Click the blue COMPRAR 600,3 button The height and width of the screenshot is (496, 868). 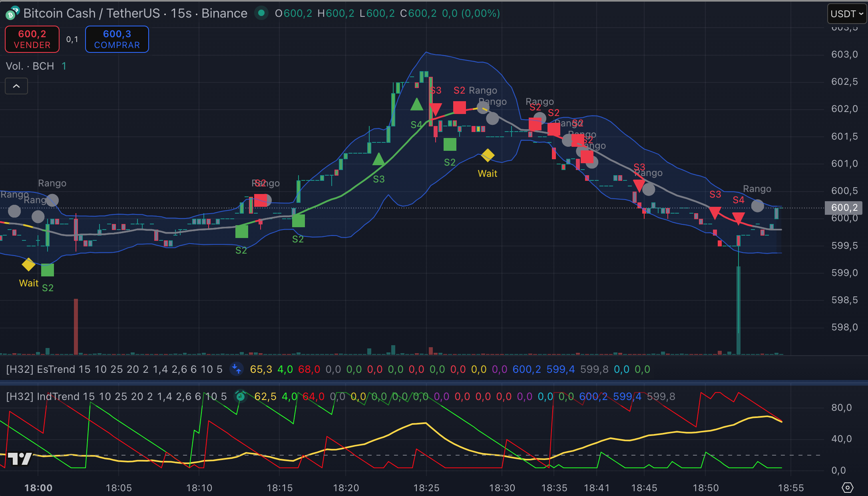point(117,39)
